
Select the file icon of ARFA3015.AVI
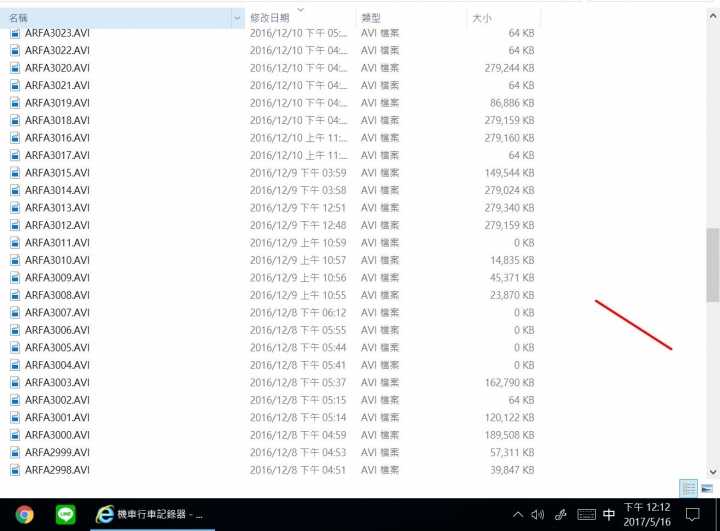15,173
